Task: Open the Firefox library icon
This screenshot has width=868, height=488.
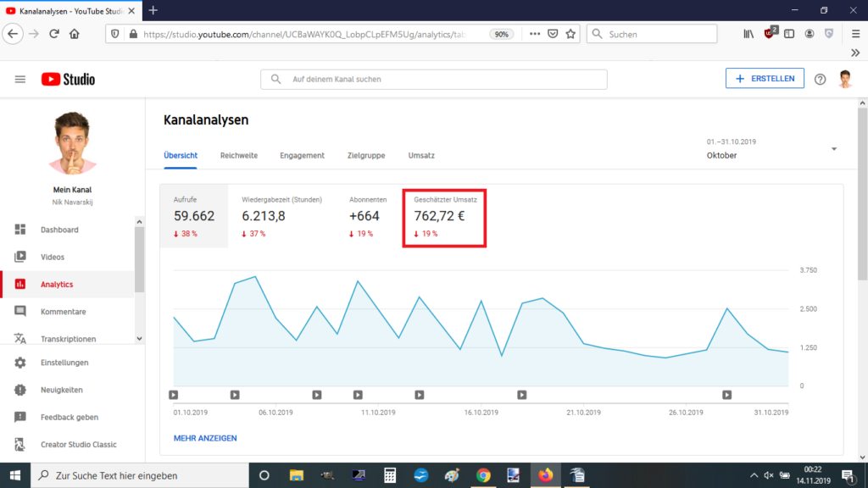Action: pos(748,34)
